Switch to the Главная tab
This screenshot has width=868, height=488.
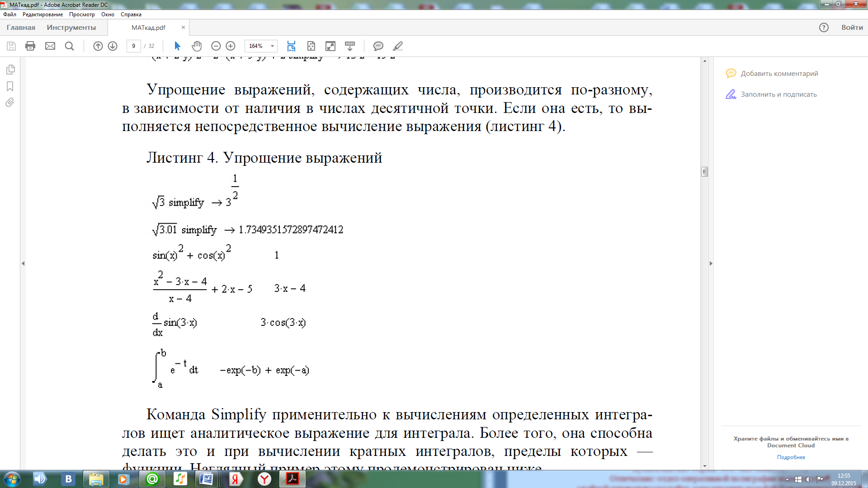[x=21, y=28]
